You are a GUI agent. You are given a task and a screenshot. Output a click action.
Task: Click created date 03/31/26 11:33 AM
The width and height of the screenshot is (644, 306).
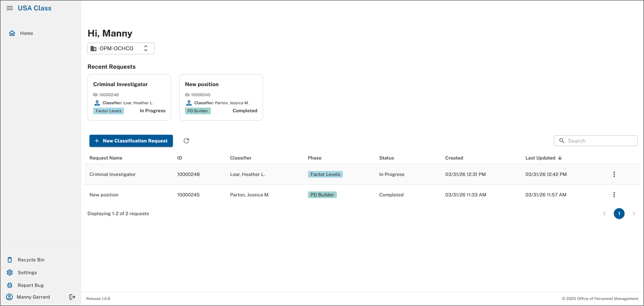click(x=466, y=195)
